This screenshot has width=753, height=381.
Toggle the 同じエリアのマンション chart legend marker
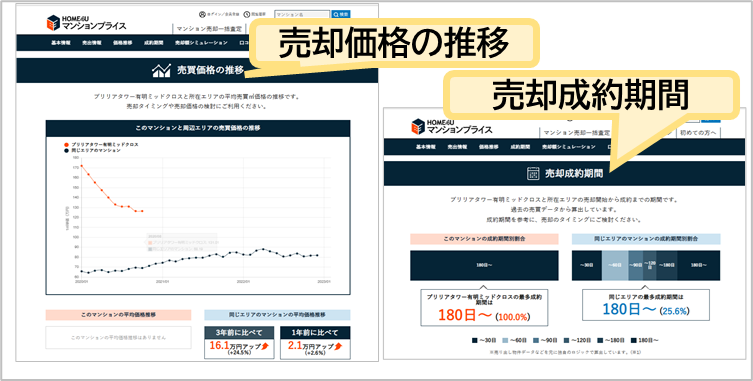click(66, 150)
